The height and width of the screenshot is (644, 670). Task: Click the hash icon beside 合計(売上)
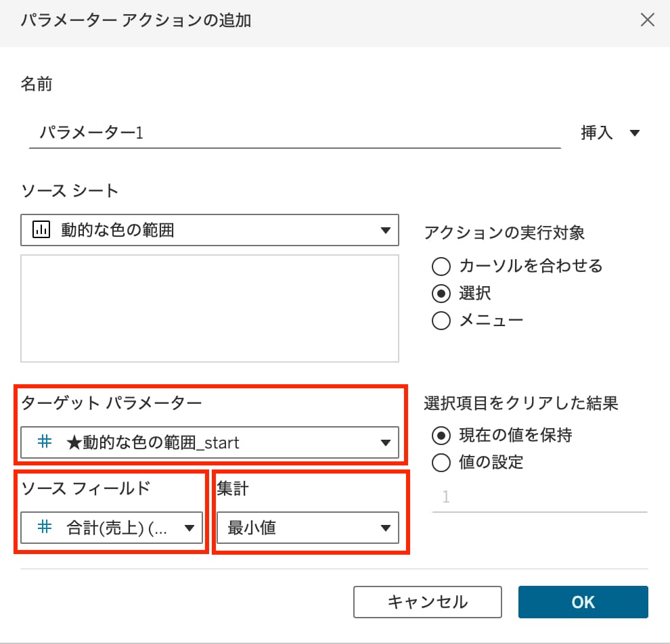(x=45, y=528)
